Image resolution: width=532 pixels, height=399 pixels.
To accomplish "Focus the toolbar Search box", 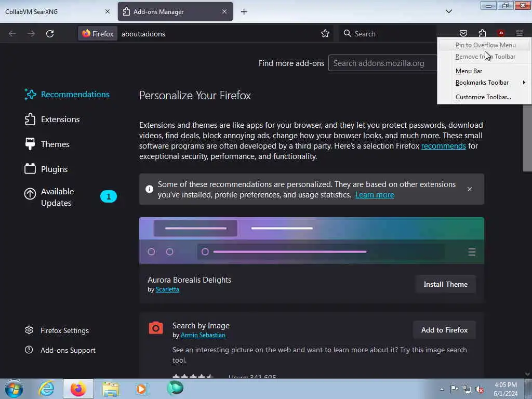I will [x=387, y=34].
